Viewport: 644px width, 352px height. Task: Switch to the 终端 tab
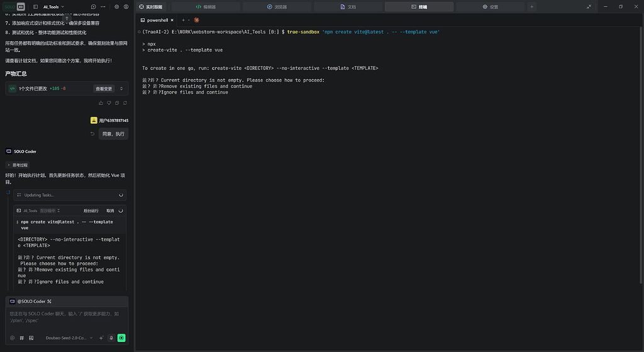click(419, 6)
